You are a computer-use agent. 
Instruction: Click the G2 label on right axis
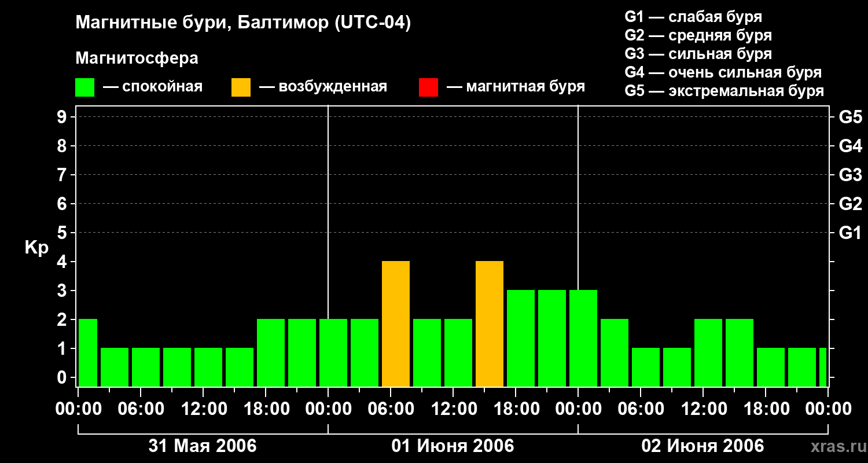[850, 204]
